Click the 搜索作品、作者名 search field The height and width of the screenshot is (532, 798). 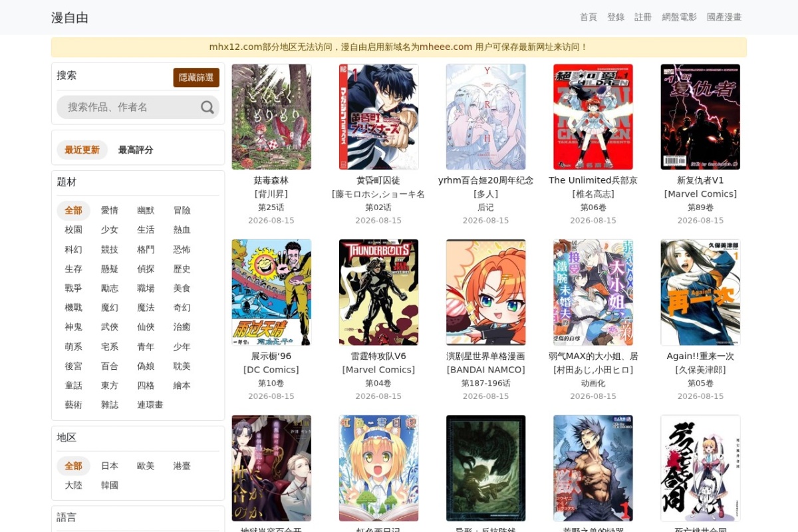pos(138,107)
